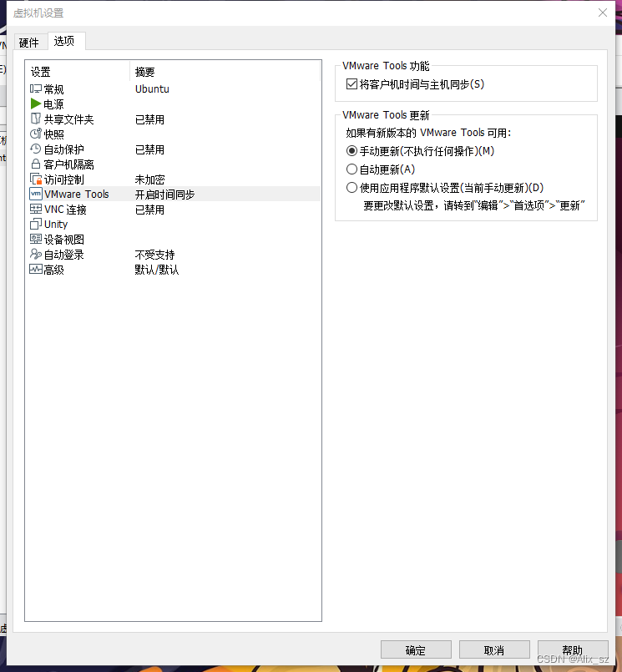The image size is (622, 672).
Task: Select 使用应用程序默认设置 radio button
Action: tap(351, 188)
